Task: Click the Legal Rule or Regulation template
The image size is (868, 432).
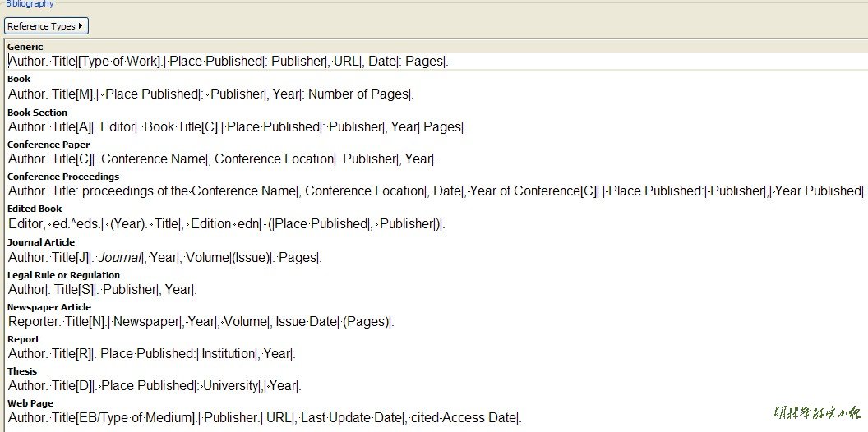Action: pos(103,290)
